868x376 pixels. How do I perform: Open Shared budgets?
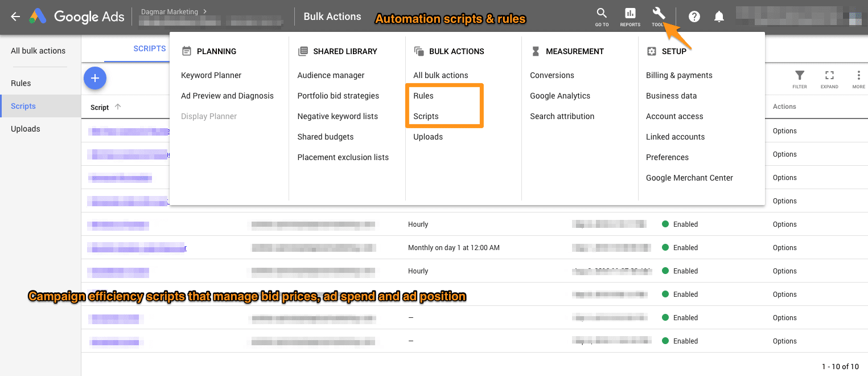[x=326, y=137]
